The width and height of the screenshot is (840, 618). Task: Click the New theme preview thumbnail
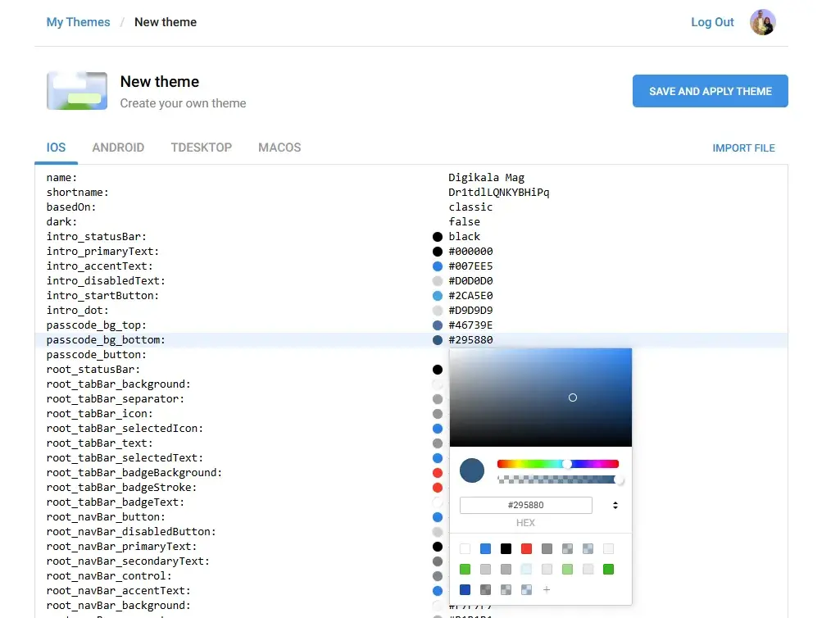click(x=76, y=91)
